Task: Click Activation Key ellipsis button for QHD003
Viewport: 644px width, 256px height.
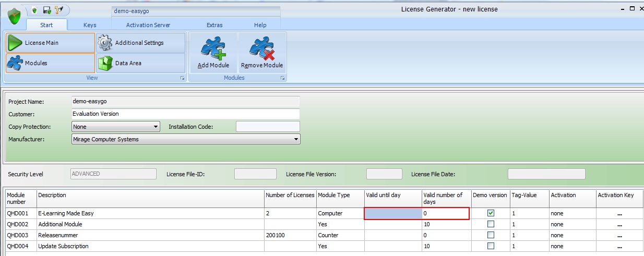Action: (619, 236)
